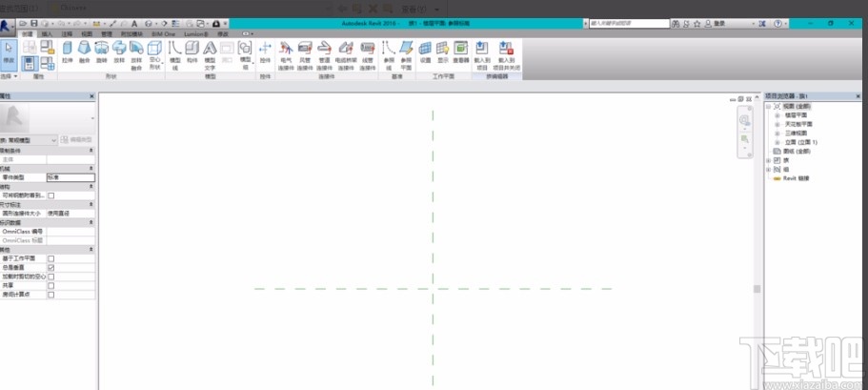
Task: Click the 零件类型 value field
Action: [71, 177]
